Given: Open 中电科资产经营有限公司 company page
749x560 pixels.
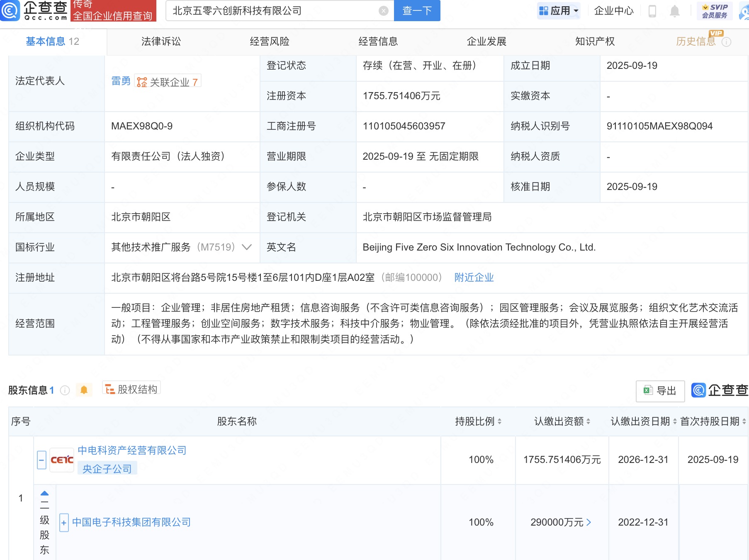Looking at the screenshot, I should click(132, 450).
